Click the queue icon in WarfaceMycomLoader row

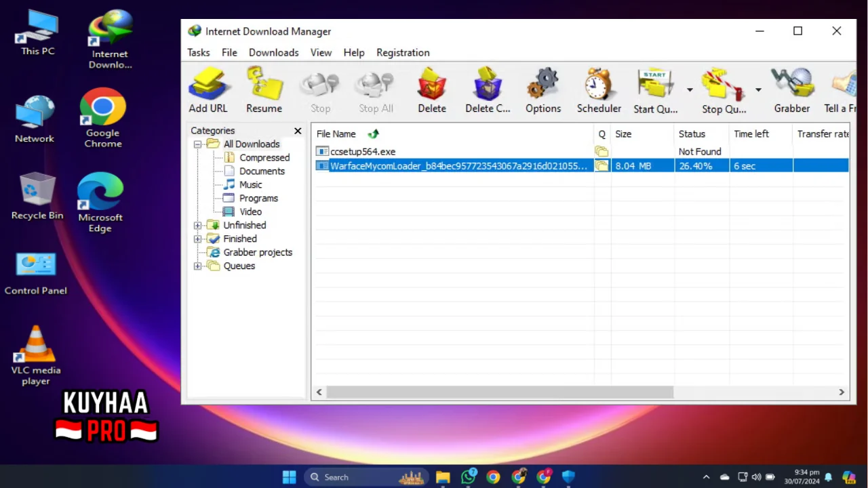601,165
